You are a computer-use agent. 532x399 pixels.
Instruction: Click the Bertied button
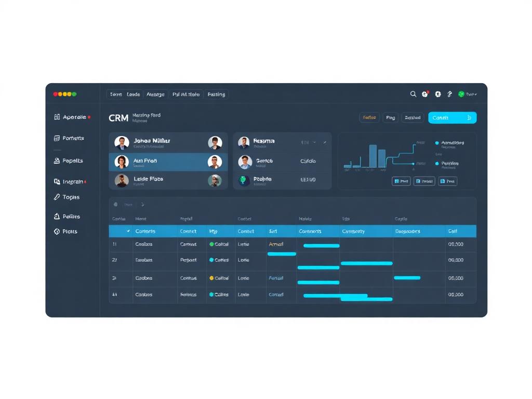pyautogui.click(x=413, y=118)
